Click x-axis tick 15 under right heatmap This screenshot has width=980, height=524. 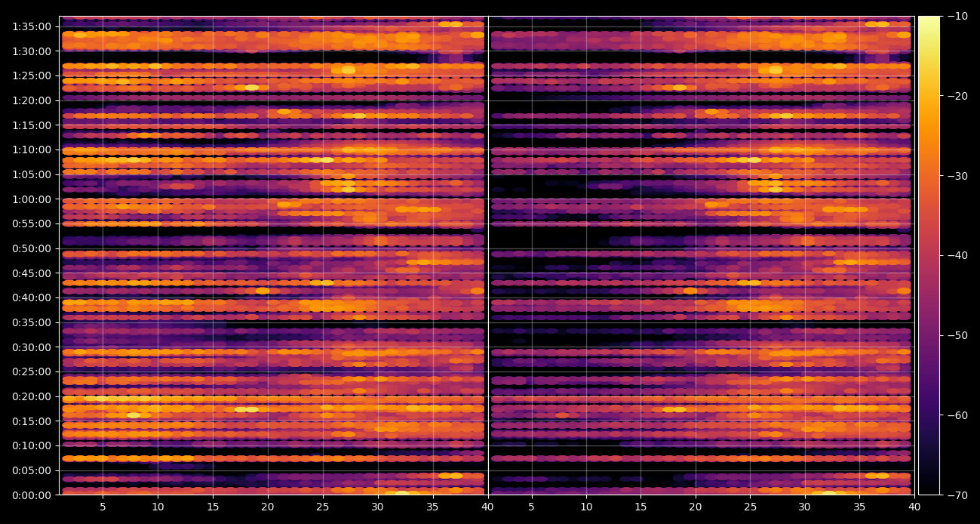click(641, 507)
